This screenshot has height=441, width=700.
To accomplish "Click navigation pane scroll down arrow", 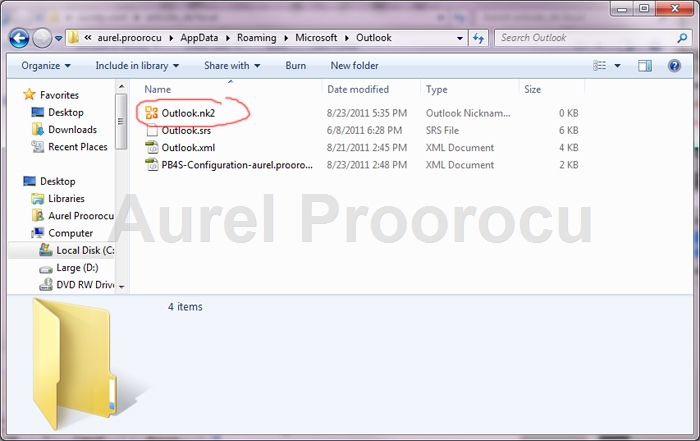I will [121, 287].
